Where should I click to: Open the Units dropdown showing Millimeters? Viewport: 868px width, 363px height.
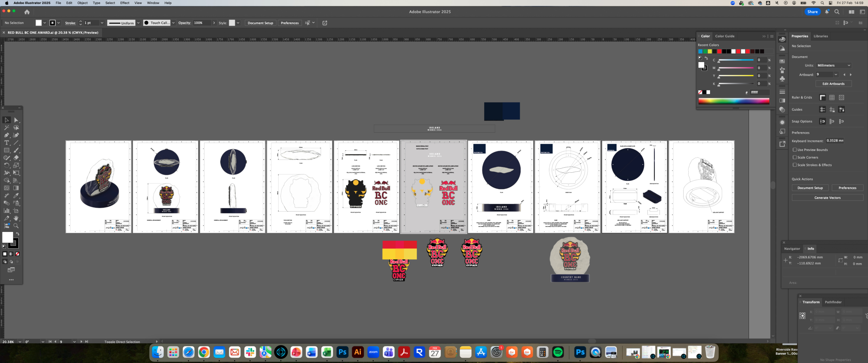tap(833, 65)
